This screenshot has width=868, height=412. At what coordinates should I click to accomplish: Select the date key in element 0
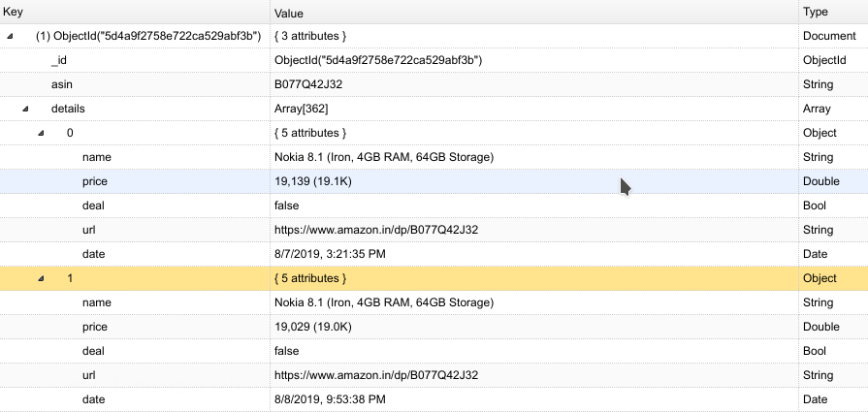coord(93,254)
